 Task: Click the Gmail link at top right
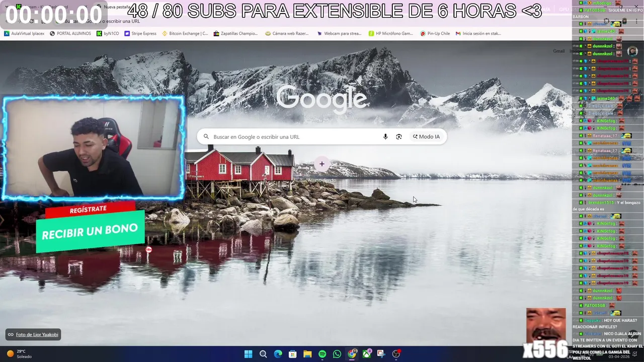pos(559,51)
